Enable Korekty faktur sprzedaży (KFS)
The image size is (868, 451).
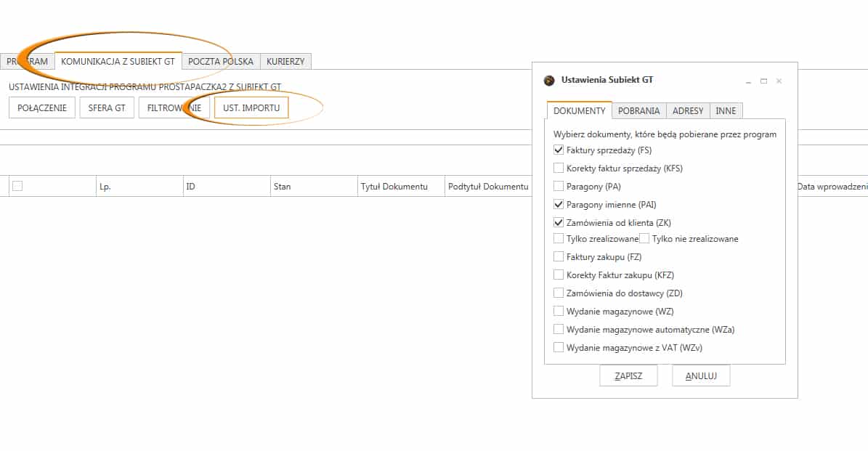559,168
